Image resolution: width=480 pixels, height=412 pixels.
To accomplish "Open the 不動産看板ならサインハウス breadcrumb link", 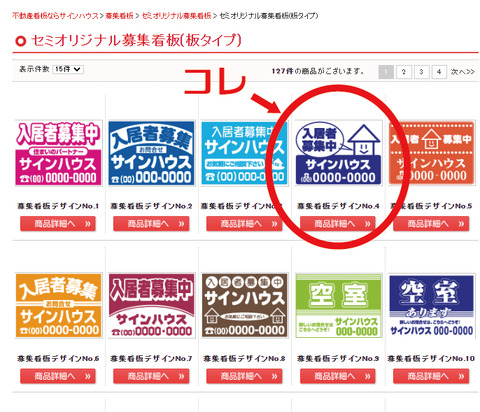I will [x=55, y=16].
